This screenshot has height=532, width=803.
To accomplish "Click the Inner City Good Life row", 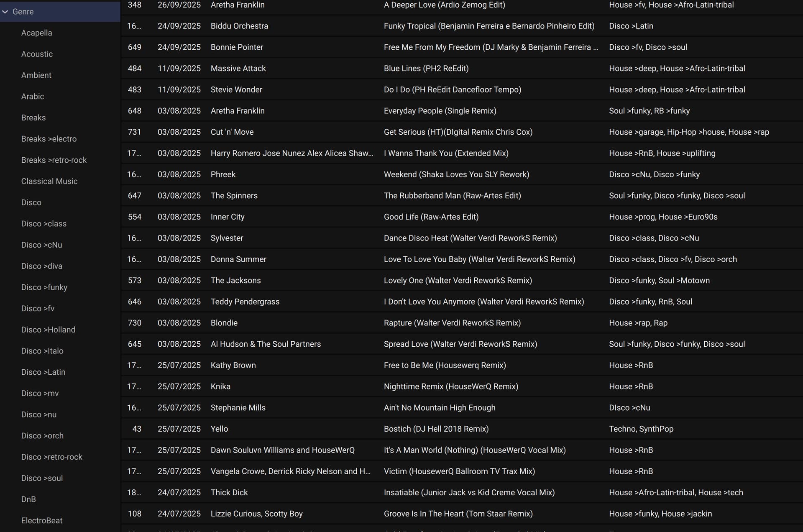I will click(431, 217).
